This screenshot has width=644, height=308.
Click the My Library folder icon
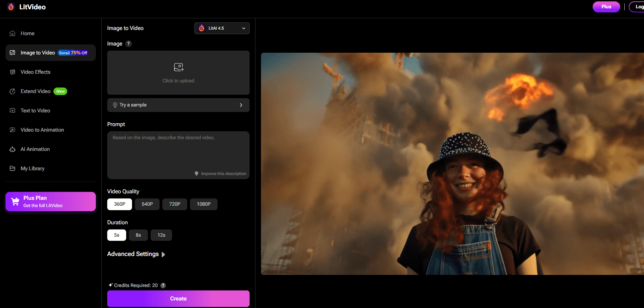click(12, 168)
